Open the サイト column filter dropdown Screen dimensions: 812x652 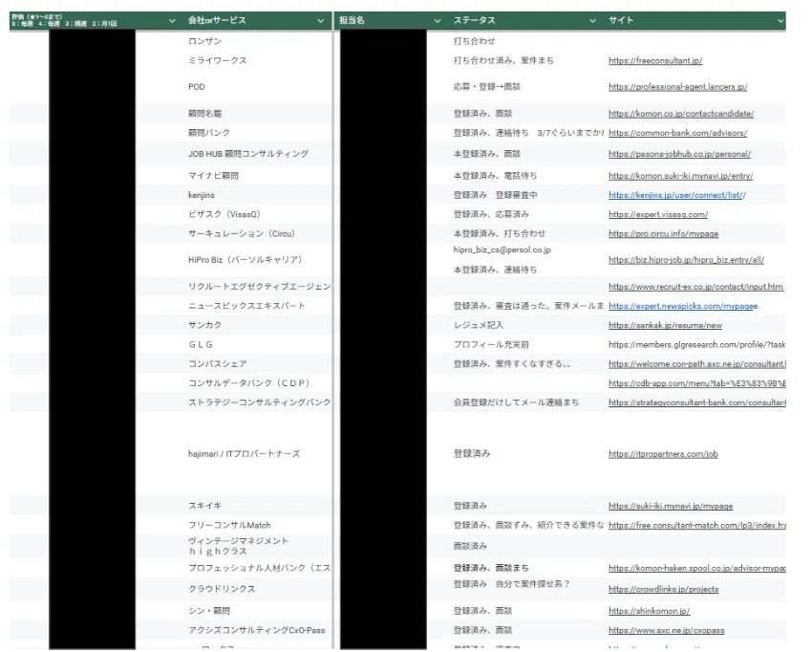pos(780,21)
